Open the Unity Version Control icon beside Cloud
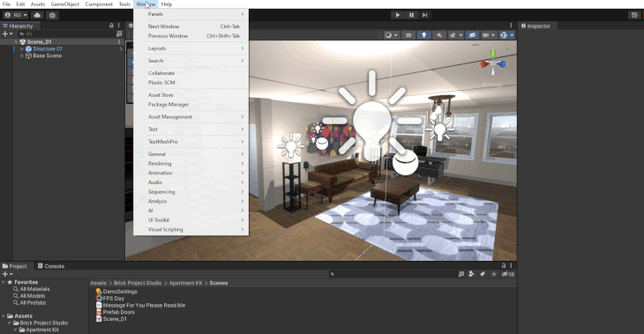This screenshot has width=644, height=334. tap(52, 15)
